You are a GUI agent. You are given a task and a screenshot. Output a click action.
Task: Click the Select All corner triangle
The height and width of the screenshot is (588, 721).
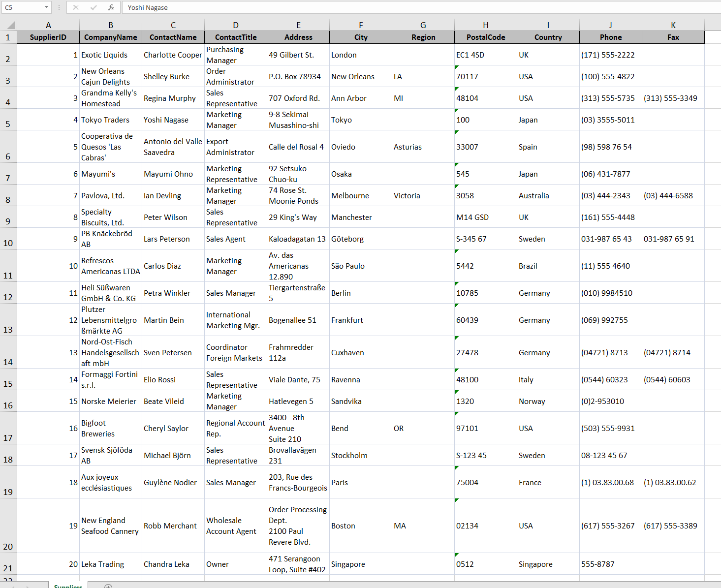(x=9, y=25)
